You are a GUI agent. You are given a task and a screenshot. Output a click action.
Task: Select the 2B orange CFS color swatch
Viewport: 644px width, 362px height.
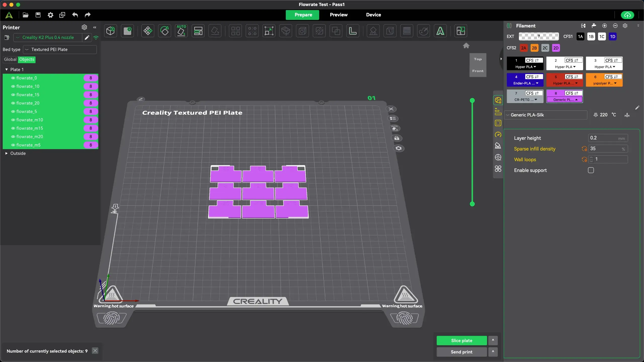tap(534, 48)
